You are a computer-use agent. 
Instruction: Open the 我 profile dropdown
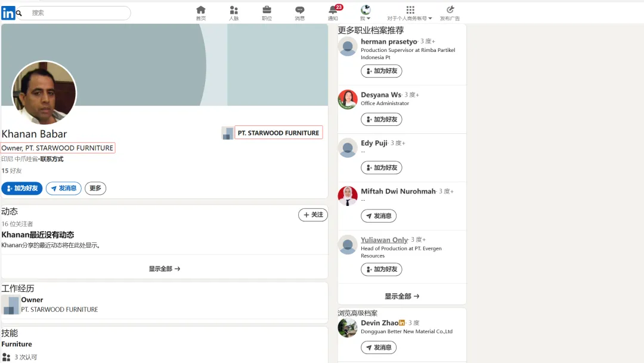(365, 12)
